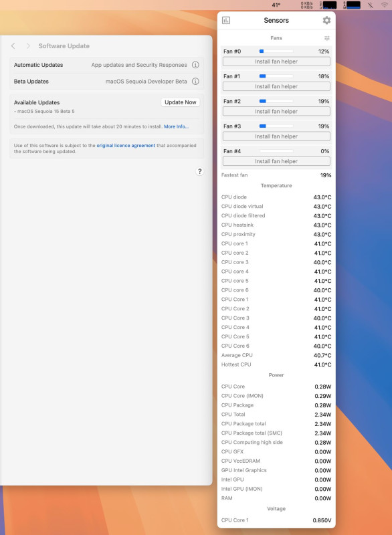Click the 41° temperature item in menu bar
The width and height of the screenshot is (392, 535).
click(276, 5)
